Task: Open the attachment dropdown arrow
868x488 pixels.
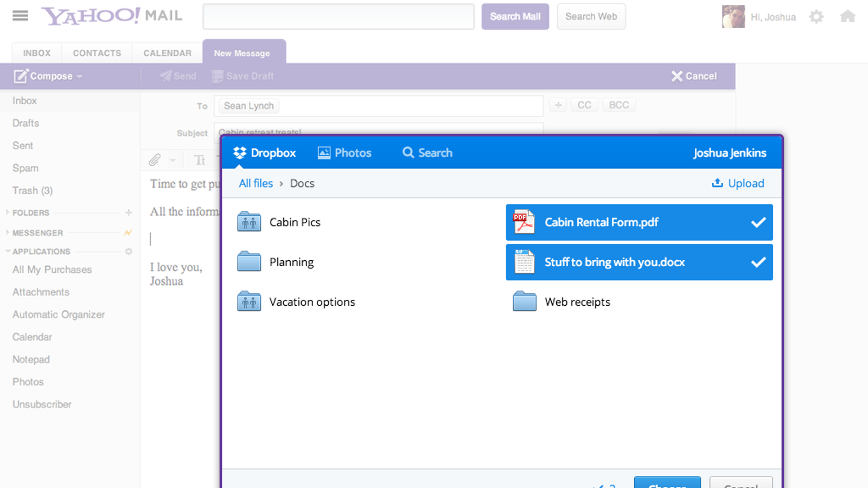Action: [173, 160]
